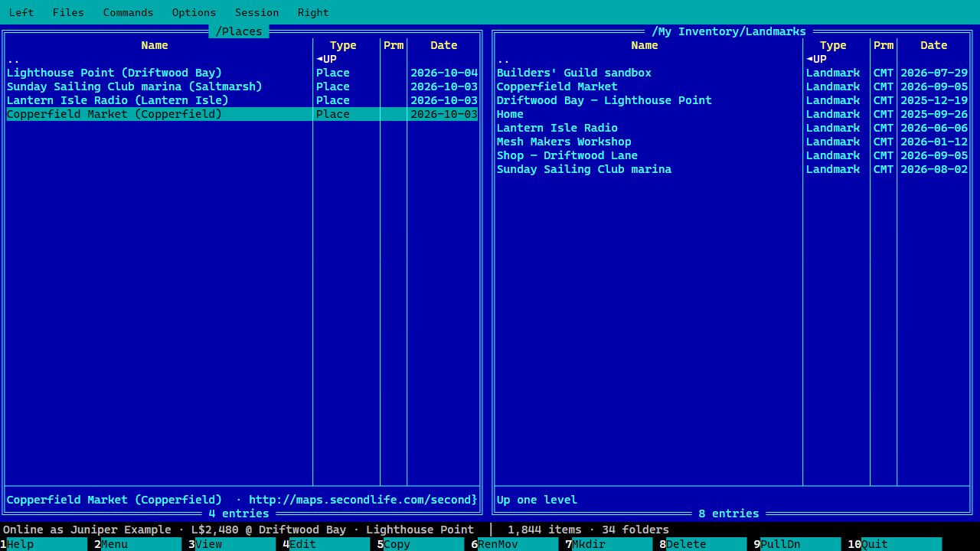
Task: Go up one level in Places panel
Action: coord(242,59)
